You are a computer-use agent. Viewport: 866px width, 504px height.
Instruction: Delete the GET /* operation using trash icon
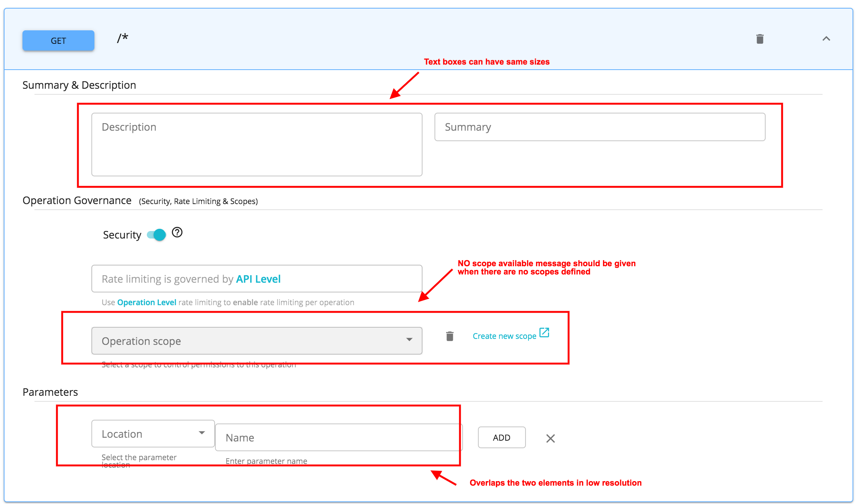760,39
